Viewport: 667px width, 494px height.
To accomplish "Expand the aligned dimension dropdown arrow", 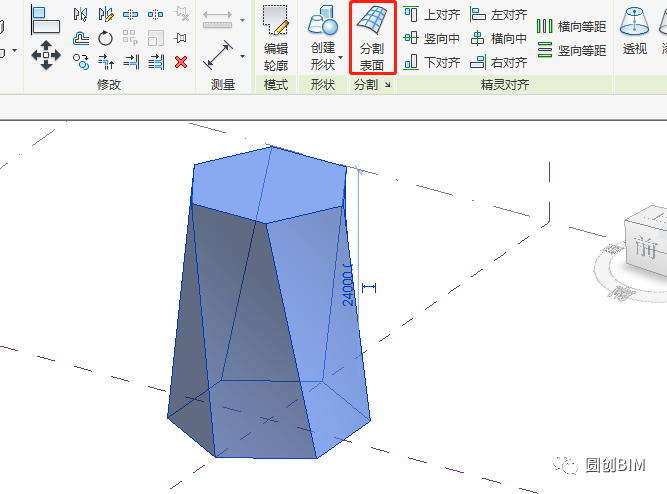I will (x=242, y=56).
